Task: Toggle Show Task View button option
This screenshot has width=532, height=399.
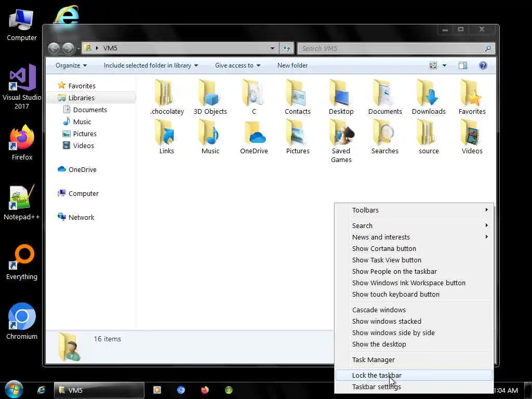Action: pyautogui.click(x=414, y=260)
